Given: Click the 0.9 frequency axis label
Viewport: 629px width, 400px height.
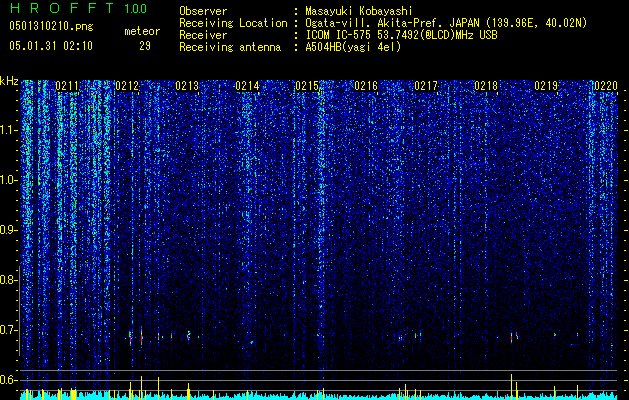Looking at the screenshot, I should pos(9,230).
